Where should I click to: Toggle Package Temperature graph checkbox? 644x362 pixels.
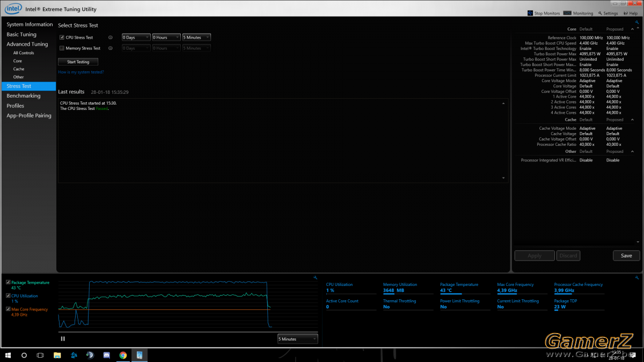[8, 283]
